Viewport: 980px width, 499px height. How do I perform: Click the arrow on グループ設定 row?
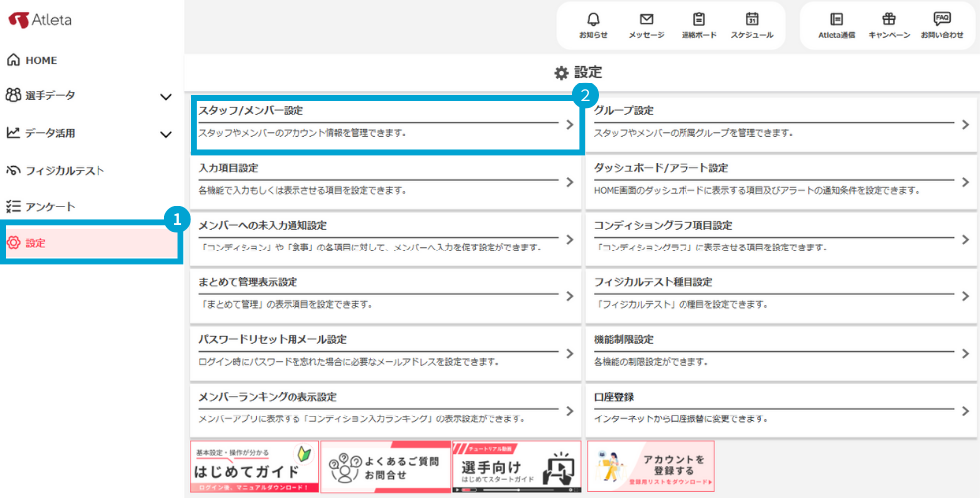click(964, 125)
